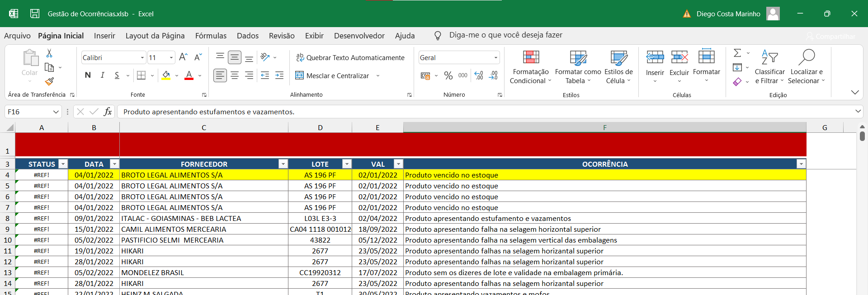Image resolution: width=868 pixels, height=295 pixels.
Task: Switch to the Fórmulas tab
Action: click(x=211, y=36)
